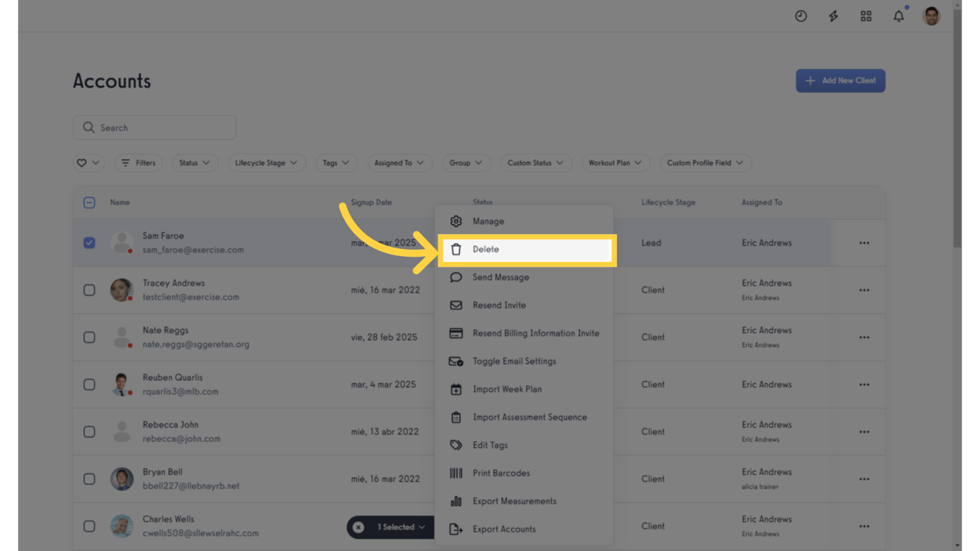The height and width of the screenshot is (551, 980).
Task: Open more options for Tracey Andrews row
Action: [x=864, y=291]
